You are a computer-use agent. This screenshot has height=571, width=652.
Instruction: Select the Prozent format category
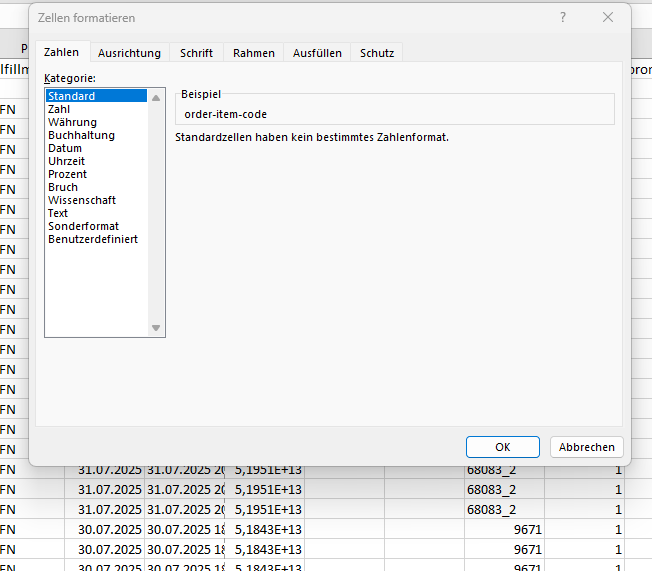67,174
